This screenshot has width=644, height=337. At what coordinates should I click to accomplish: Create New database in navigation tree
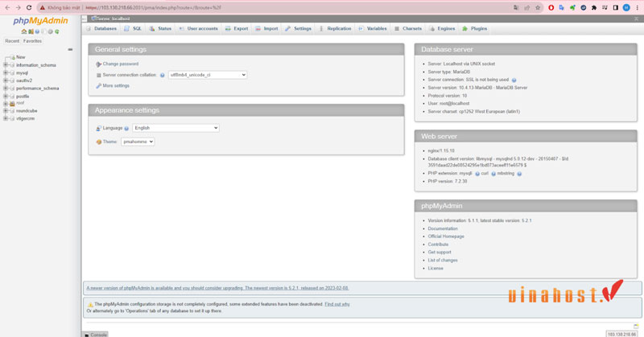21,57
